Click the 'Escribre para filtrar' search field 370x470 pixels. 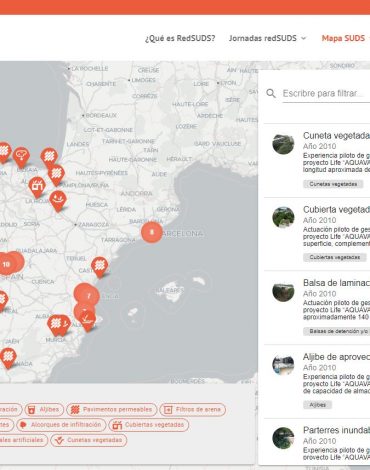(x=326, y=93)
